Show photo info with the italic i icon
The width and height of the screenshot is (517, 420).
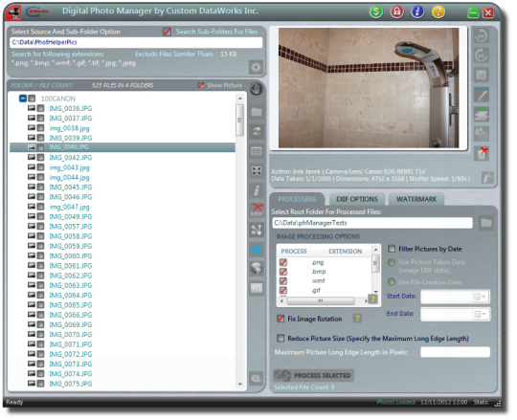click(257, 190)
